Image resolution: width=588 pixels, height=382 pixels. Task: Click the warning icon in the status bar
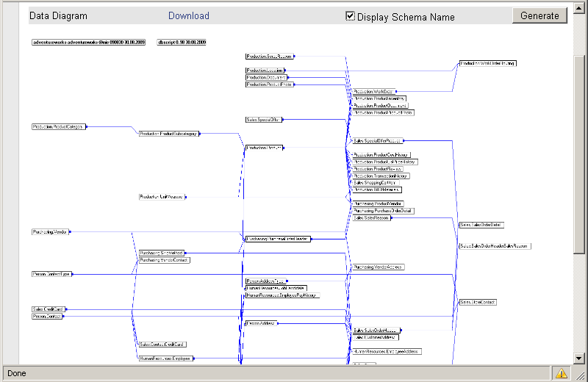(x=561, y=373)
